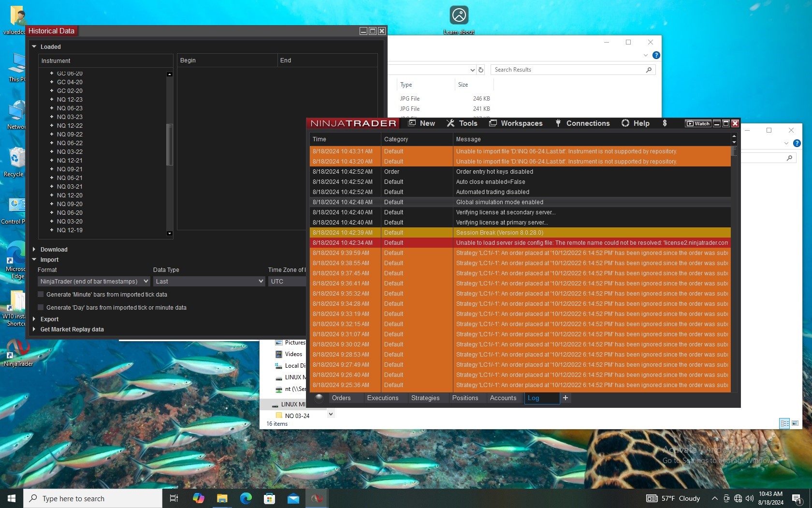Open the Mail app from the taskbar
This screenshot has height=508, width=812.
[x=293, y=498]
